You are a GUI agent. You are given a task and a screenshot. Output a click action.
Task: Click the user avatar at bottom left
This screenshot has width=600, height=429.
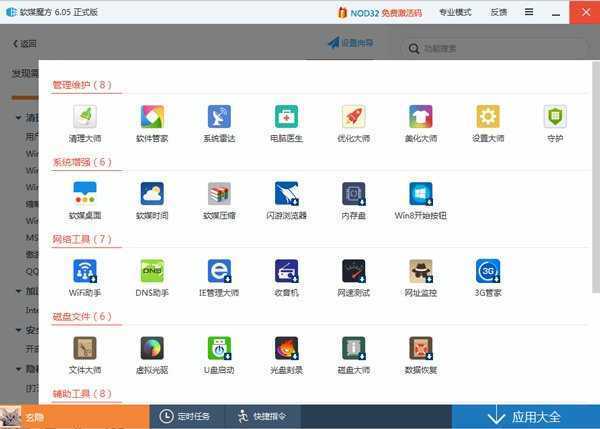point(10,417)
